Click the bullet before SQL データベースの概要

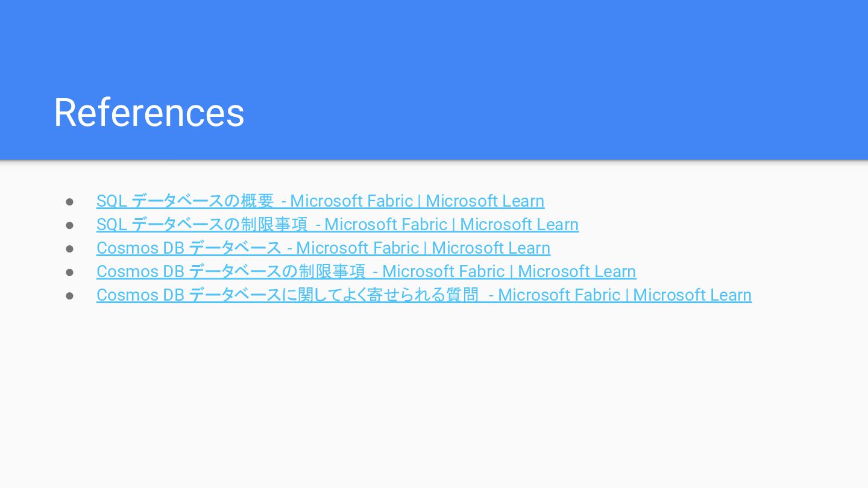point(70,201)
